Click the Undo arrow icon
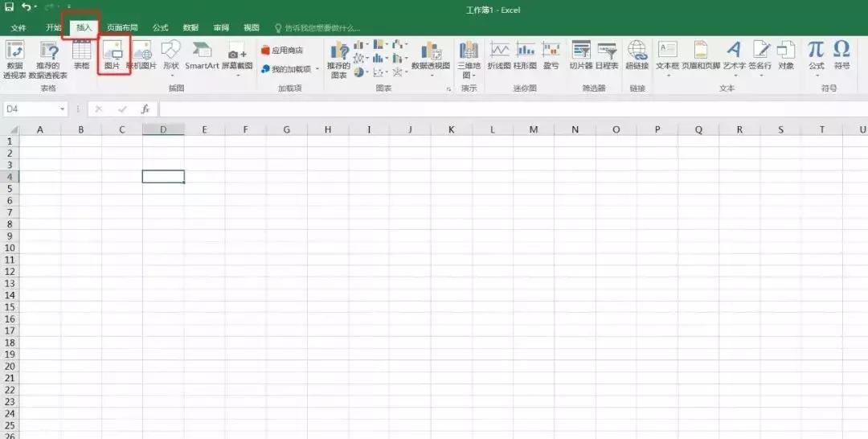This screenshot has width=868, height=439. click(x=26, y=7)
